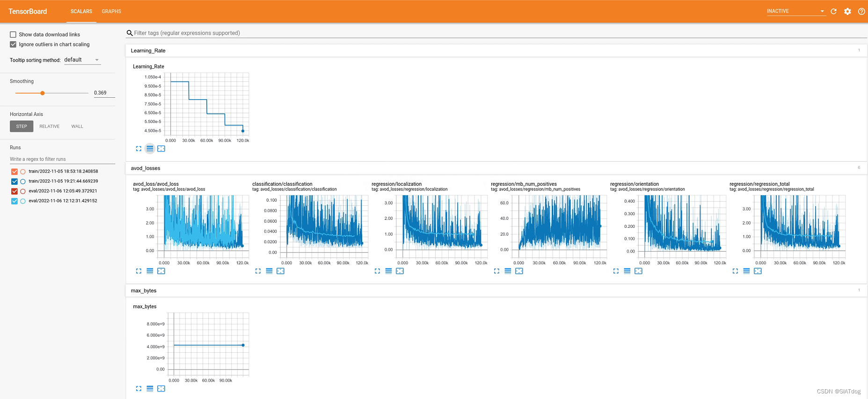The height and width of the screenshot is (399, 868).
Task: Switch to the SCALARS tab
Action: click(81, 11)
